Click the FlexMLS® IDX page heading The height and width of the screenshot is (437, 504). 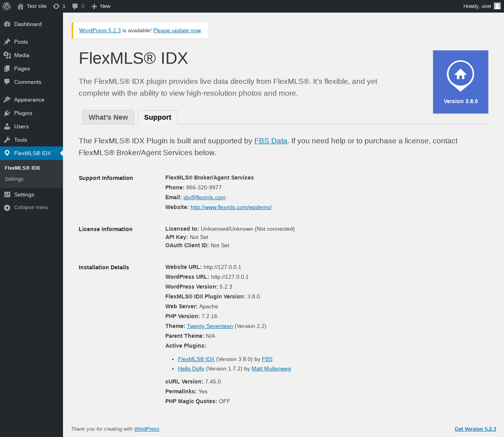133,58
